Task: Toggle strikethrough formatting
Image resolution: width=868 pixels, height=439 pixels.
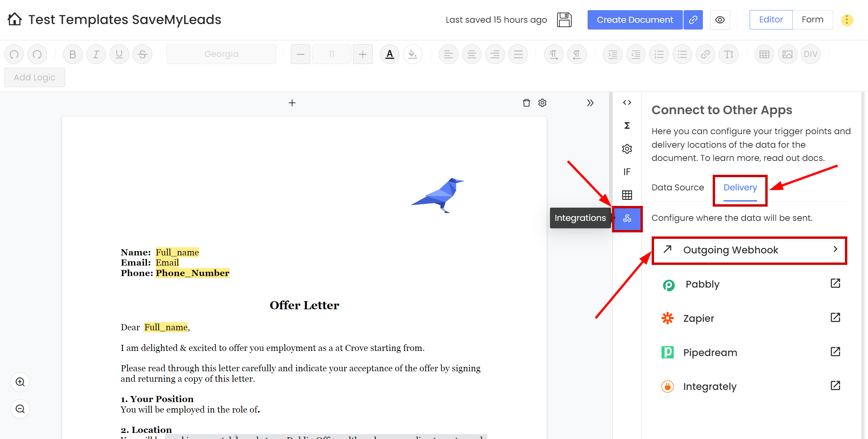Action: point(142,54)
